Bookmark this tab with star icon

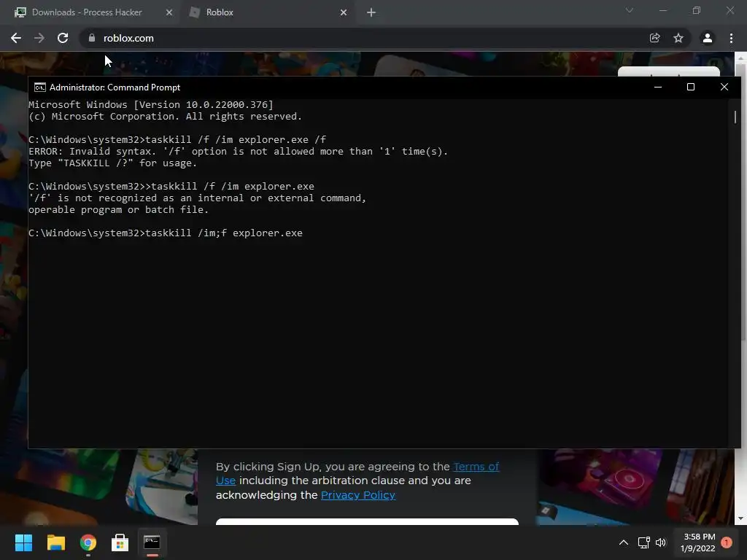678,38
